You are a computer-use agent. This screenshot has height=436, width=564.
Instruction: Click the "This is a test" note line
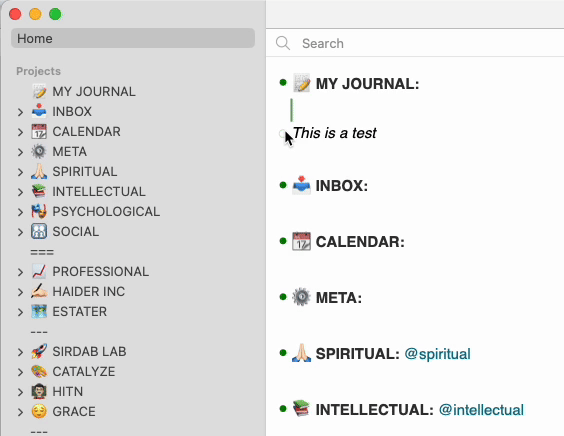point(335,133)
